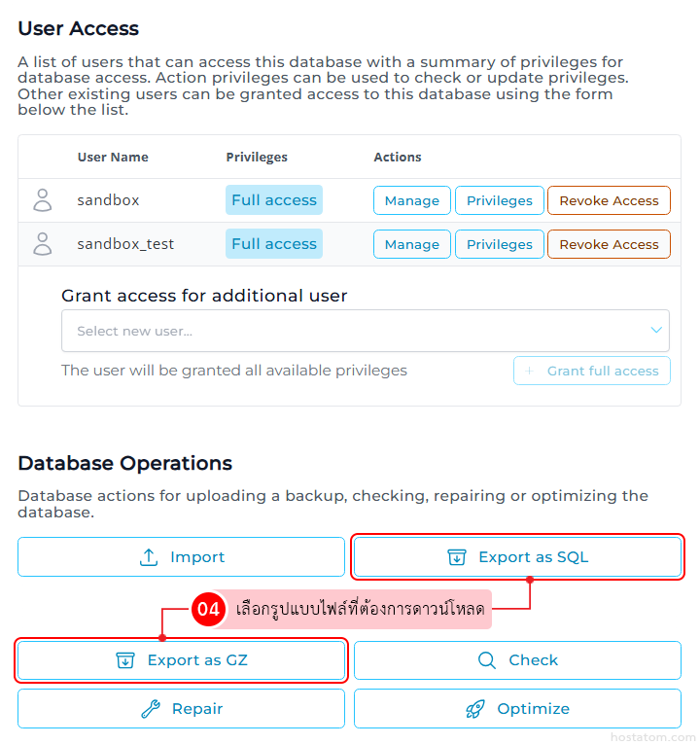Revoke Access for sandbox_test user

pyautogui.click(x=609, y=244)
